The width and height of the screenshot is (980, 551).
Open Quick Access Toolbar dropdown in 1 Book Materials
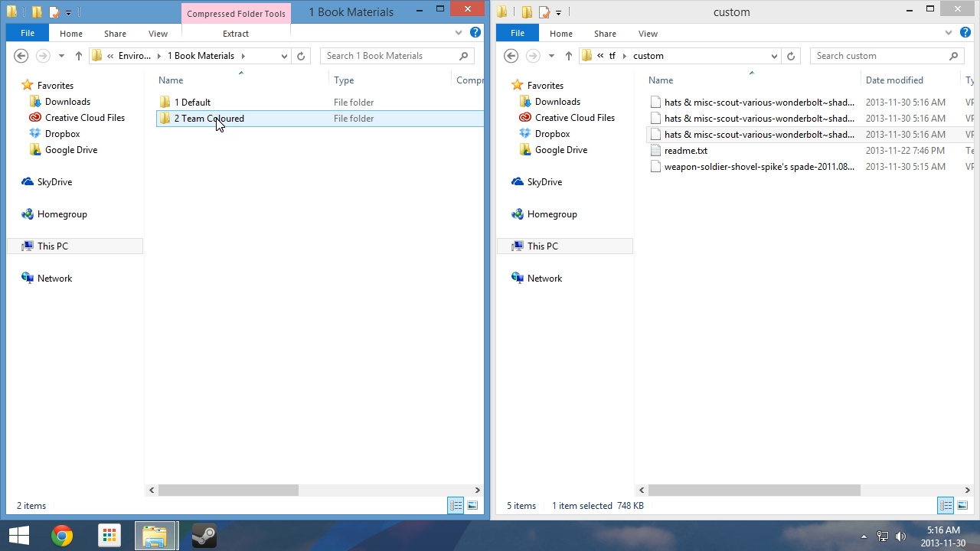click(68, 12)
